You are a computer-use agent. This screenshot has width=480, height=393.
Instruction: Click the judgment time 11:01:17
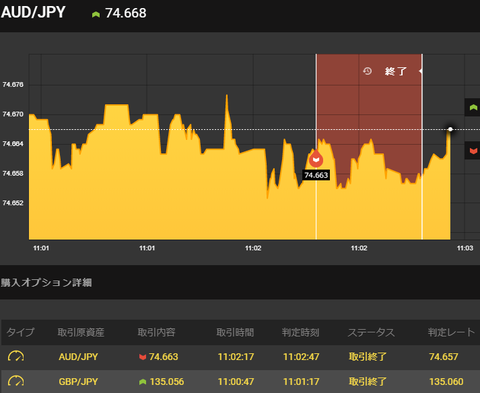coord(301,382)
